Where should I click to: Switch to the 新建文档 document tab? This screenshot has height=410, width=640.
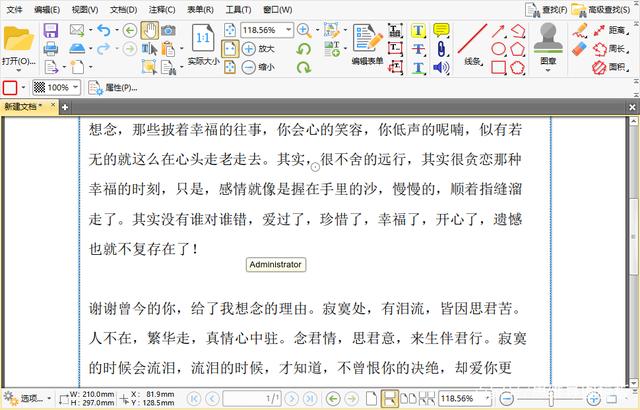point(23,107)
